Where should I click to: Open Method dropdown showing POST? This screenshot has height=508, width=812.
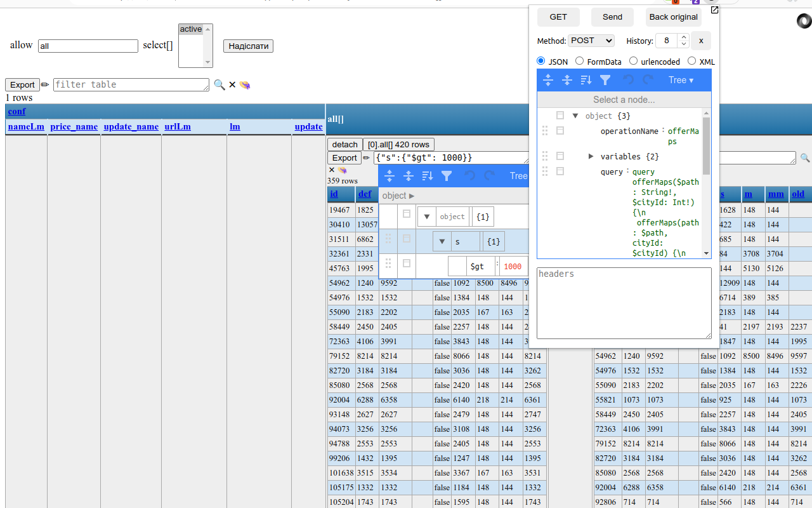pyautogui.click(x=591, y=41)
